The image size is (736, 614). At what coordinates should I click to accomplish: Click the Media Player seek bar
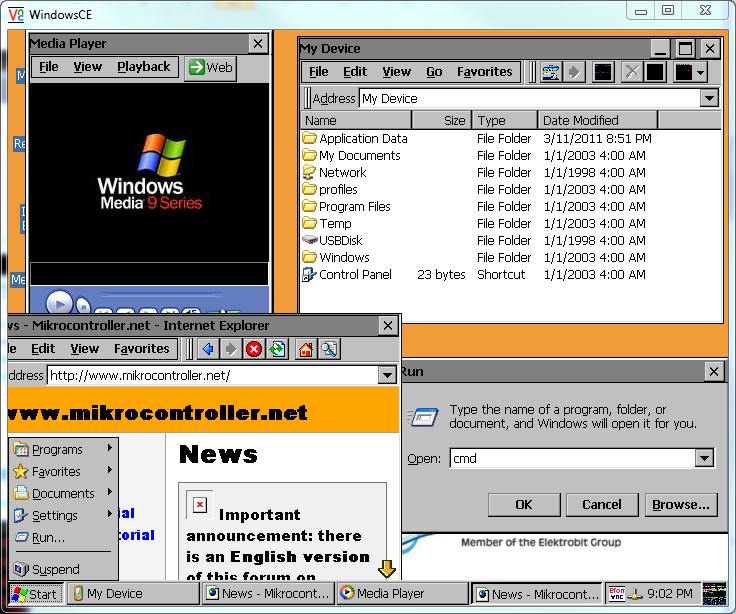[162, 294]
